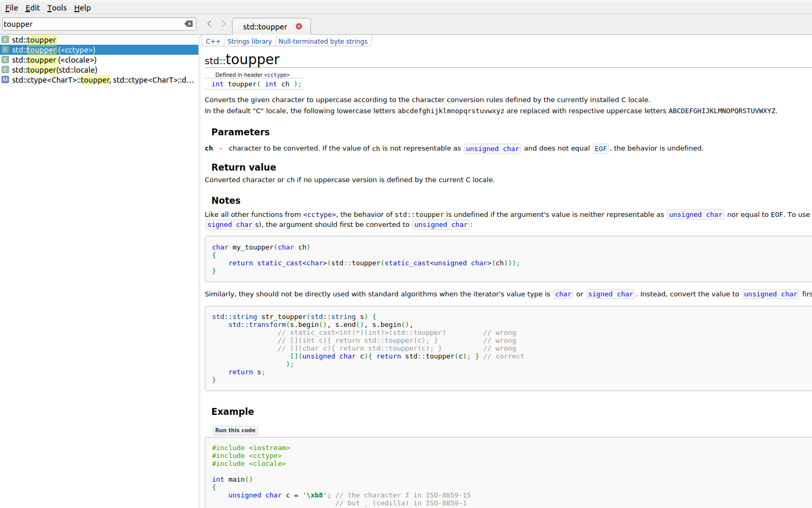Click the 'int toupper( int ch );' declaration
The image size is (812, 508).
pyautogui.click(x=256, y=84)
